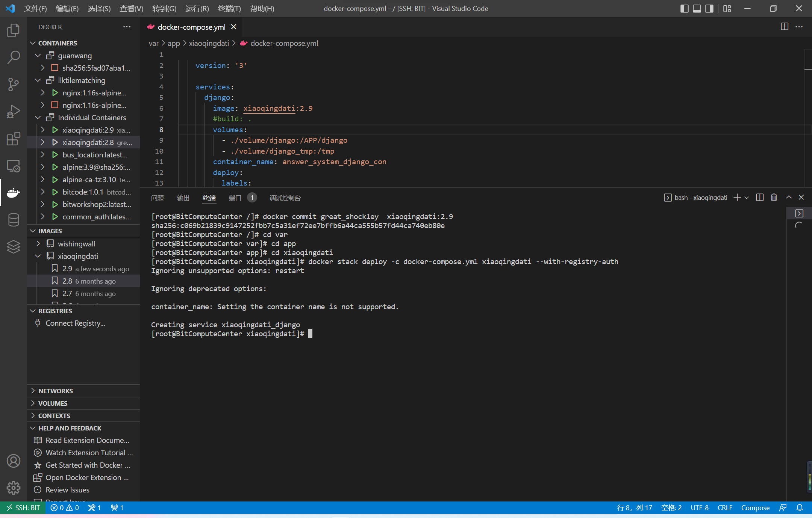Close the docker-compose.yml tab
The image size is (812, 518).
tap(233, 27)
